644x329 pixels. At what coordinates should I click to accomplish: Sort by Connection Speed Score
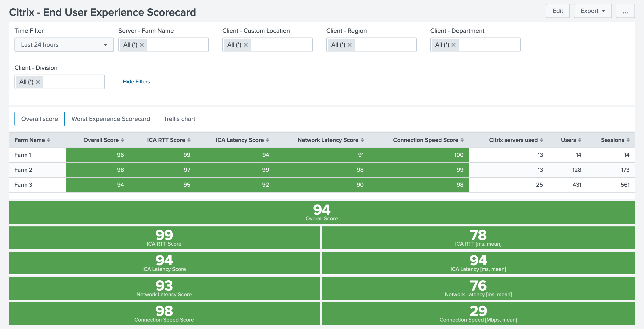click(463, 140)
